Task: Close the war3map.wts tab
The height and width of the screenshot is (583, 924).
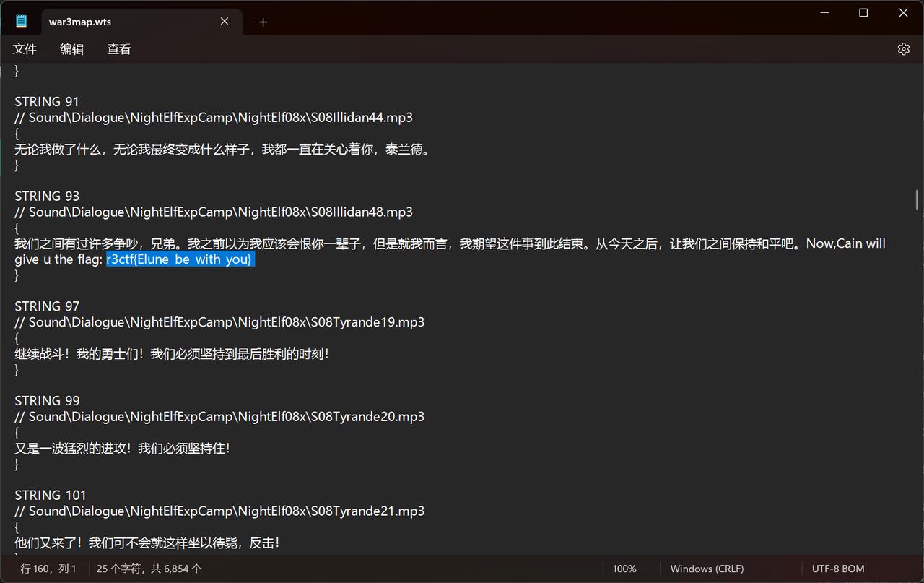Action: (225, 22)
